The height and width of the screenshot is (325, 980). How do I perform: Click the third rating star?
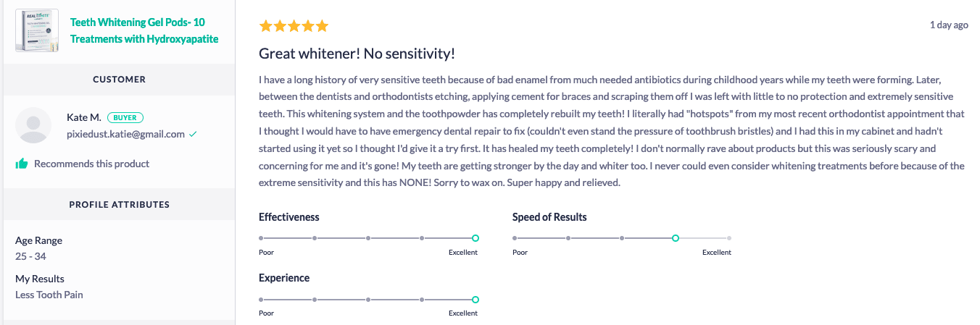coord(294,26)
